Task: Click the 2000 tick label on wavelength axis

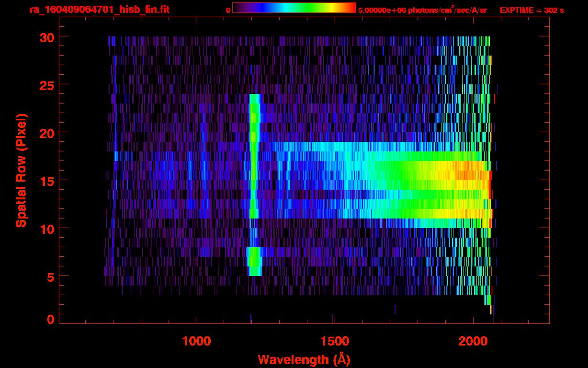Action: point(473,341)
